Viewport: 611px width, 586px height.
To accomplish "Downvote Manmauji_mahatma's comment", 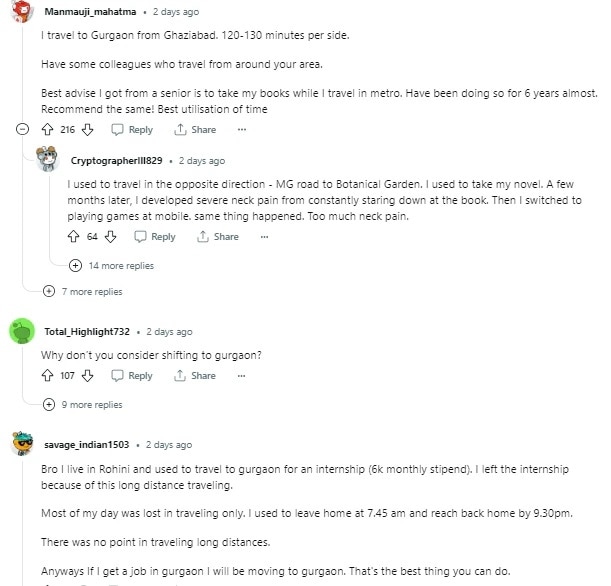I will tap(87, 130).
